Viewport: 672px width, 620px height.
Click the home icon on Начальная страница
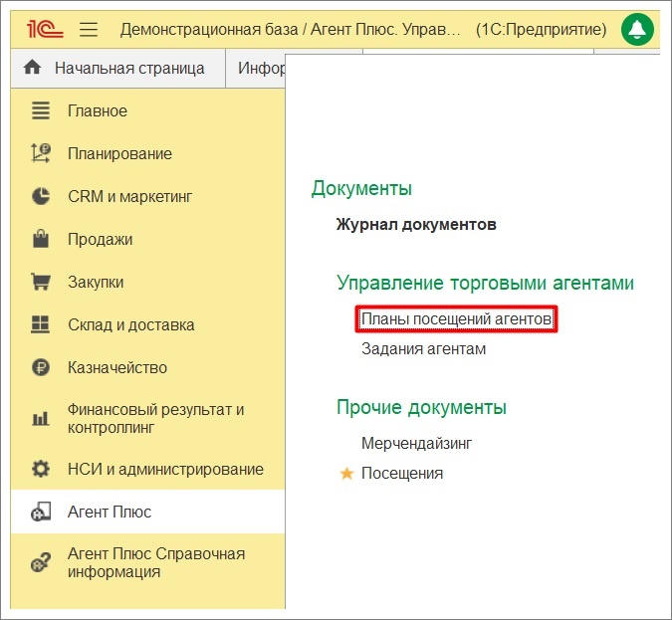pyautogui.click(x=33, y=68)
